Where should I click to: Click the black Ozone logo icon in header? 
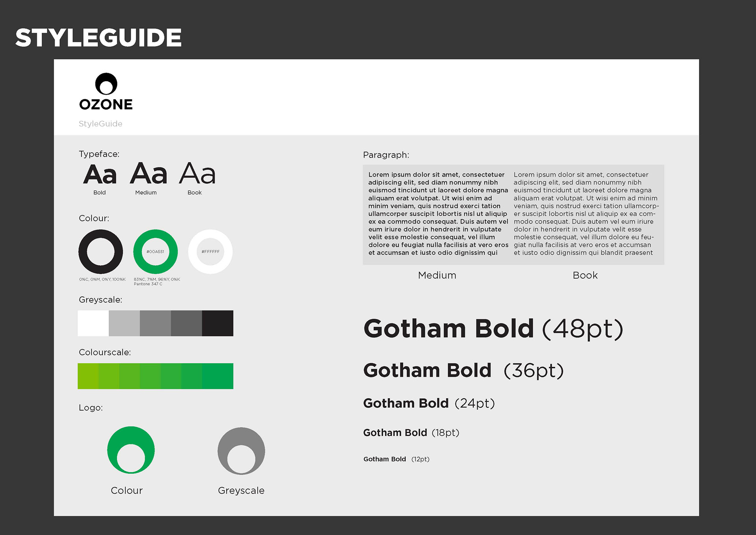[106, 84]
